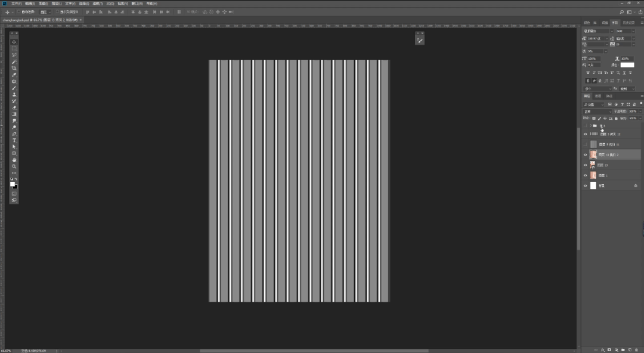Open the layer blend mode dropdown
The image size is (644, 353).
(597, 112)
